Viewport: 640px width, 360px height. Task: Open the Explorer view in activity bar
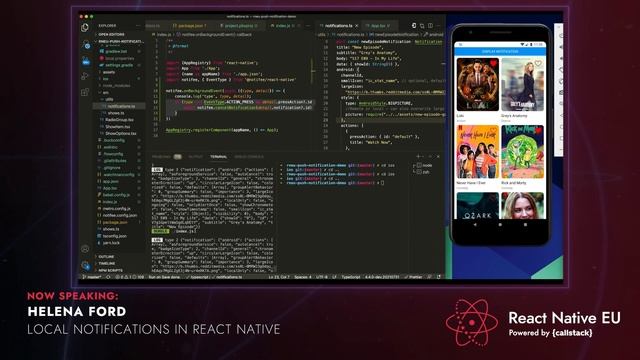[x=85, y=28]
